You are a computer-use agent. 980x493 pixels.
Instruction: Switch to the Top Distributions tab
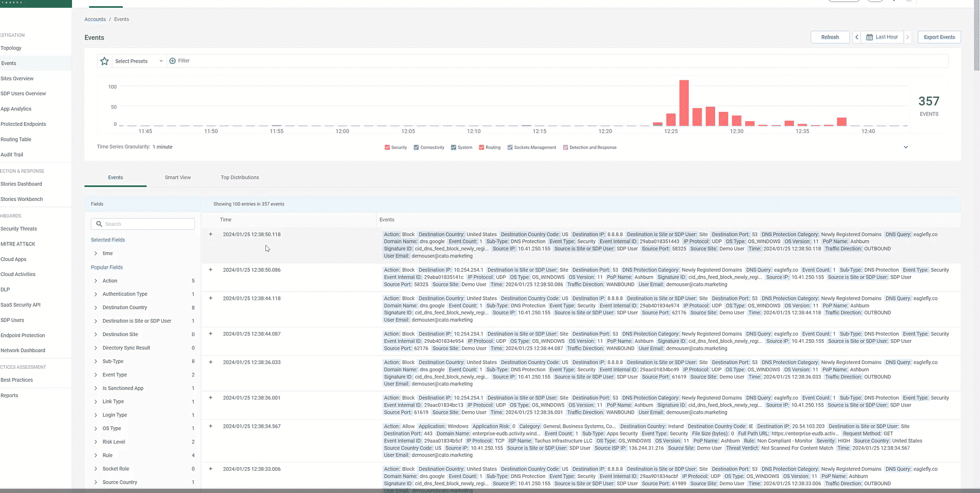[x=240, y=178]
